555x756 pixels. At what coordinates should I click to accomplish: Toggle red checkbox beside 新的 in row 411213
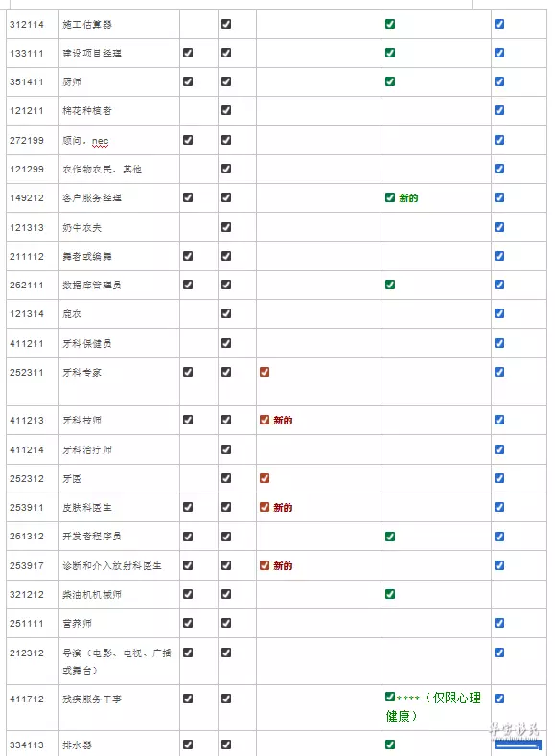click(265, 420)
